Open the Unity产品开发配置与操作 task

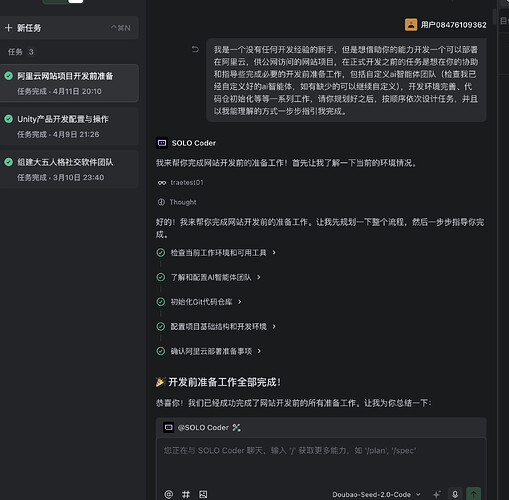69,126
